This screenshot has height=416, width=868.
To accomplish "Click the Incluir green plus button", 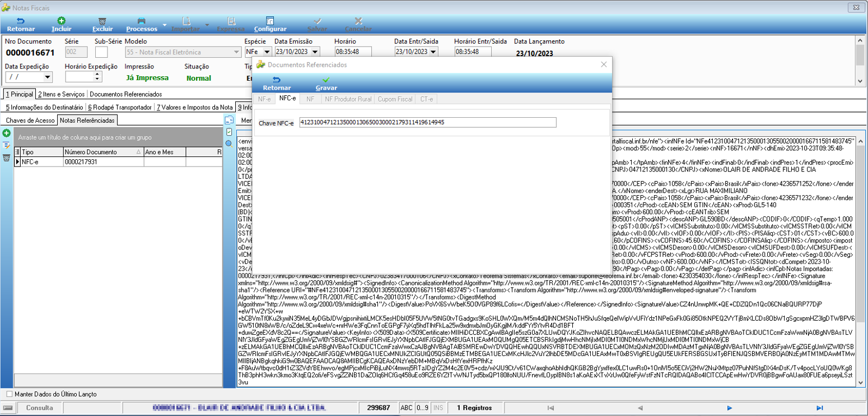I will tap(62, 25).
